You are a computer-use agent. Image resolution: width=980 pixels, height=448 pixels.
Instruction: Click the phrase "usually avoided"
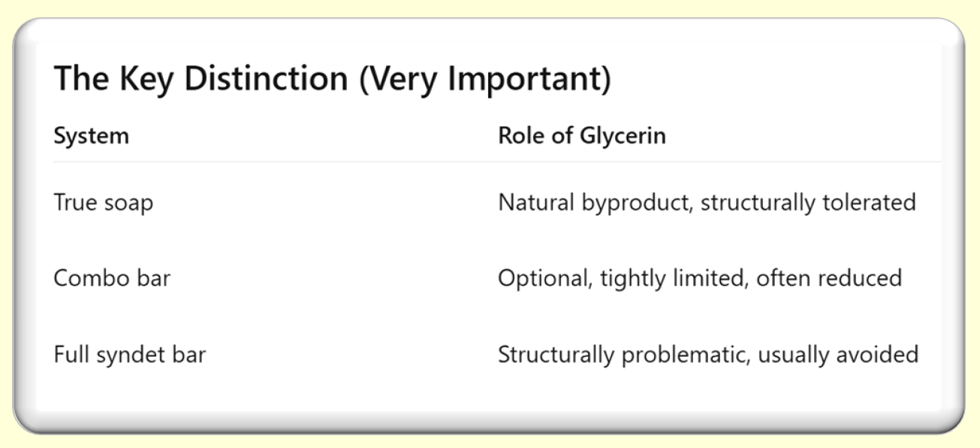click(838, 354)
